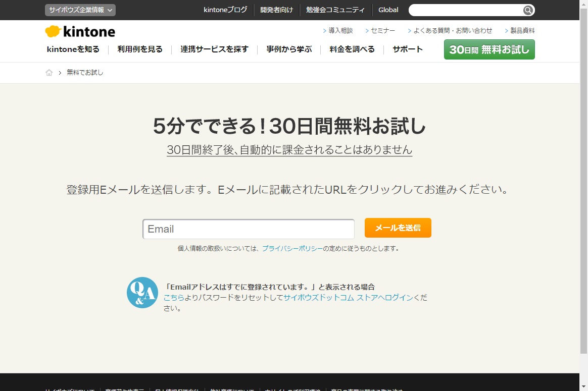Click text 30日間終了後、自動的に課金されることはありません

[289, 149]
